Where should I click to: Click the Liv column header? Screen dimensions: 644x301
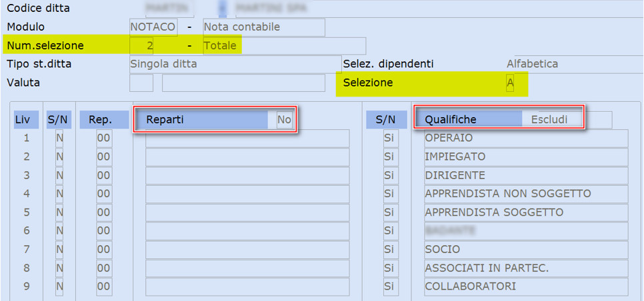point(27,120)
